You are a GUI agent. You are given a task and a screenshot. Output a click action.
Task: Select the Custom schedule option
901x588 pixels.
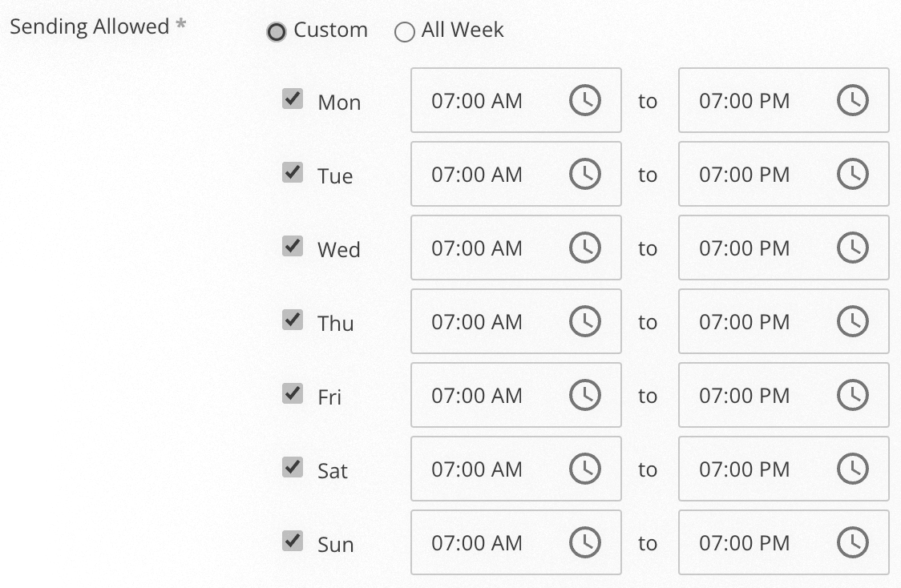(x=277, y=32)
